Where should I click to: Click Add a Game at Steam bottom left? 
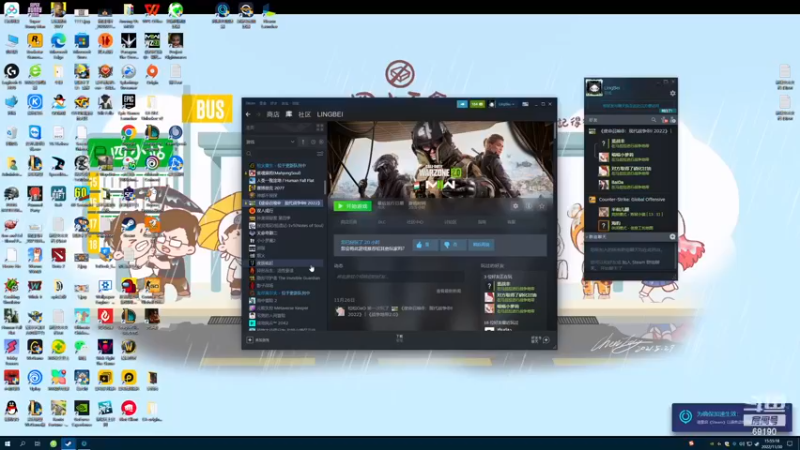coord(258,340)
